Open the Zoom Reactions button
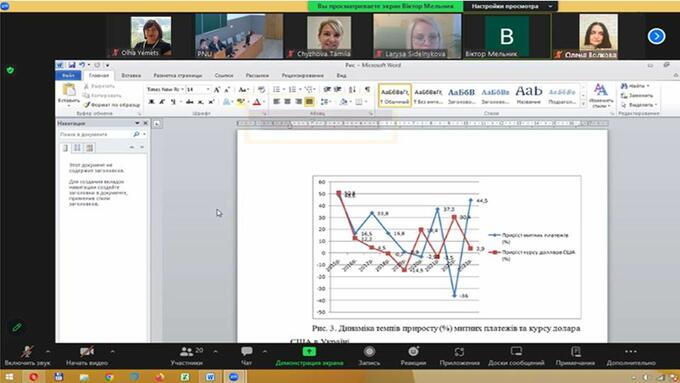This screenshot has height=383, width=680. coord(413,356)
